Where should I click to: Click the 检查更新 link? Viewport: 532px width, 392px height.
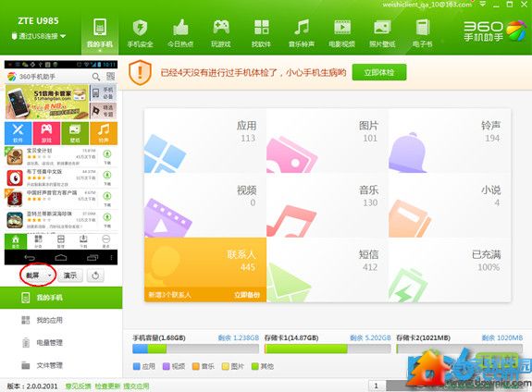click(x=107, y=386)
